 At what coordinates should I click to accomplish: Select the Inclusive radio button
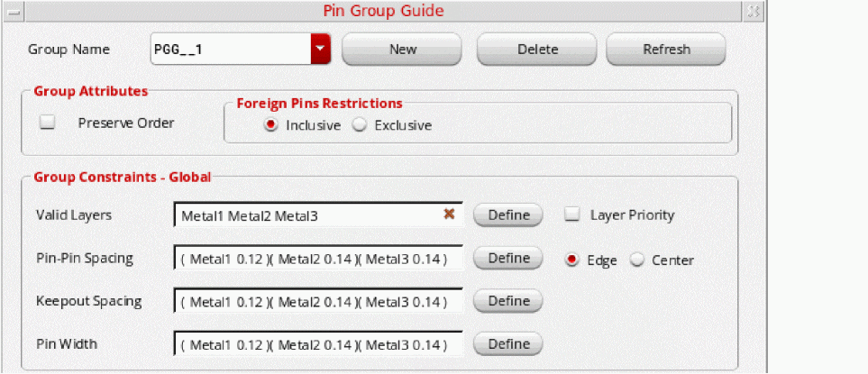click(271, 125)
